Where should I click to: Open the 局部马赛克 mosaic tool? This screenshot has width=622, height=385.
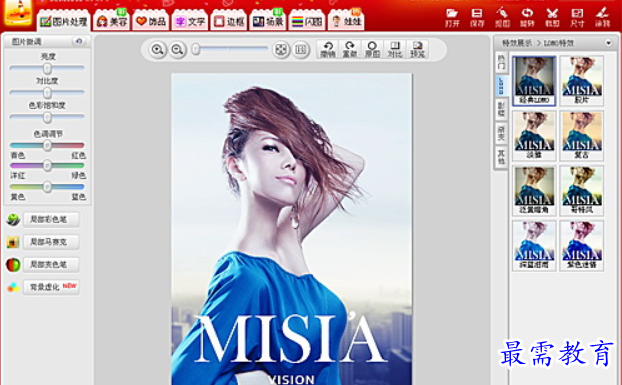pos(52,242)
